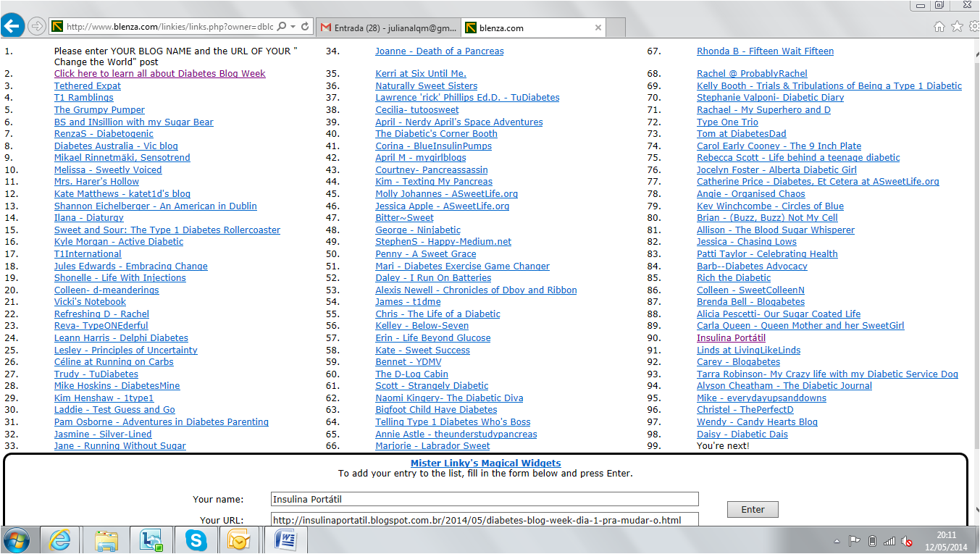The width and height of the screenshot is (980, 554).
Task: Close the blenza.com tab
Action: [598, 28]
